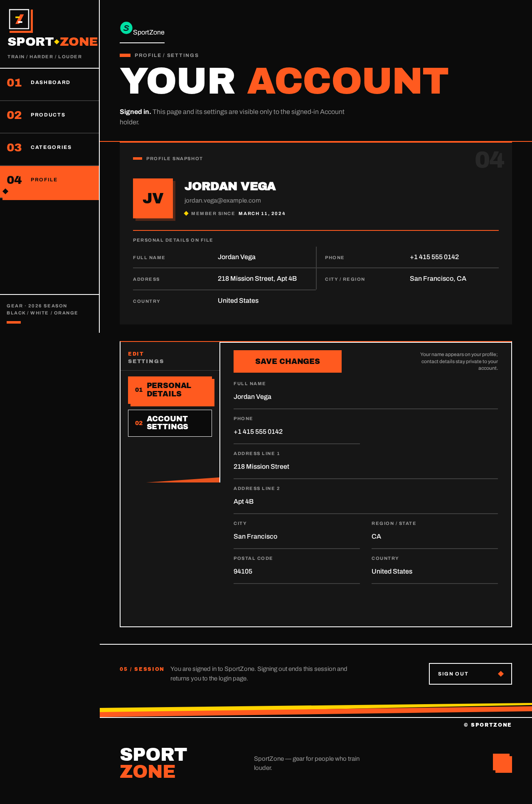Click the SPORT ZONE footer logo
This screenshot has width=532, height=804.
pos(153,763)
